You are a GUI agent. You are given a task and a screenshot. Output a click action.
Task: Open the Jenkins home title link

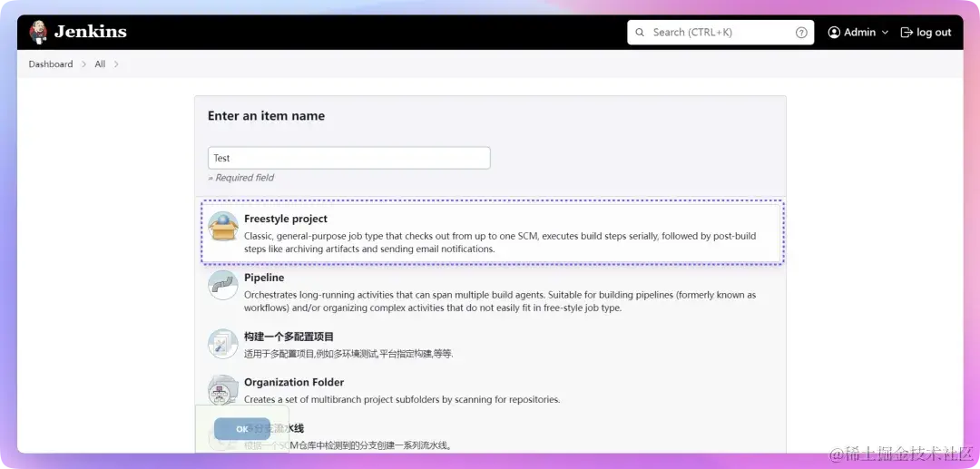[x=91, y=32]
